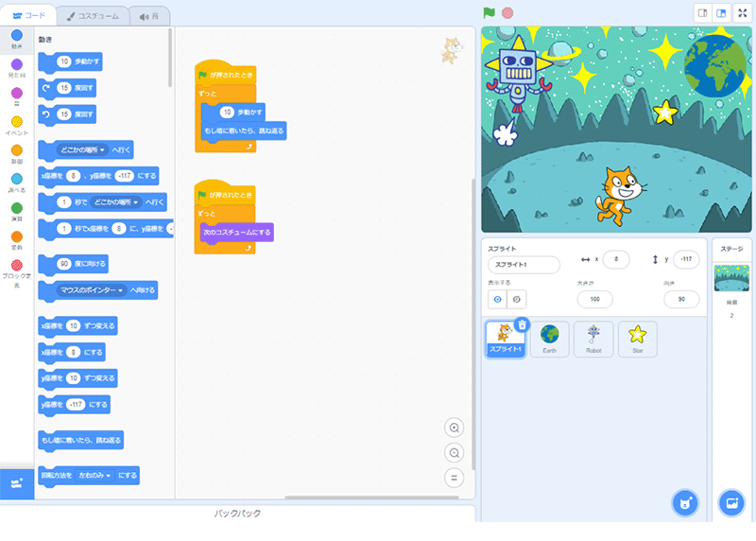
Task: Show the sprite with eye icon
Action: pyautogui.click(x=497, y=299)
